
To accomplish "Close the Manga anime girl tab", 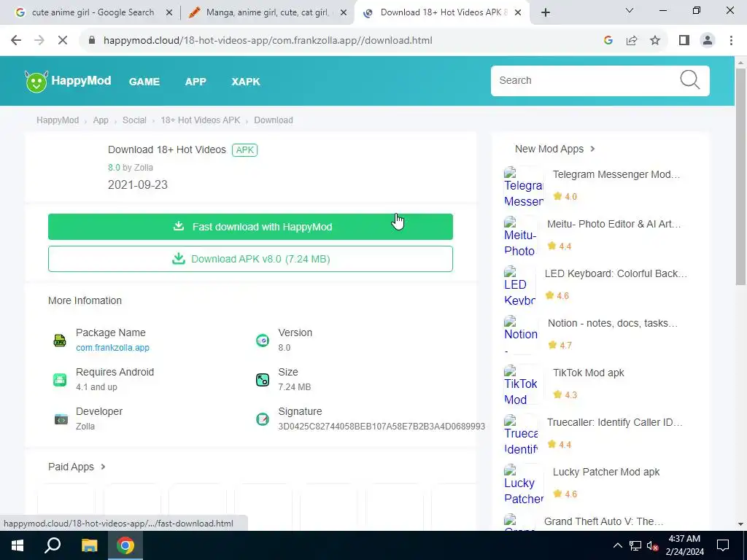I will point(344,13).
